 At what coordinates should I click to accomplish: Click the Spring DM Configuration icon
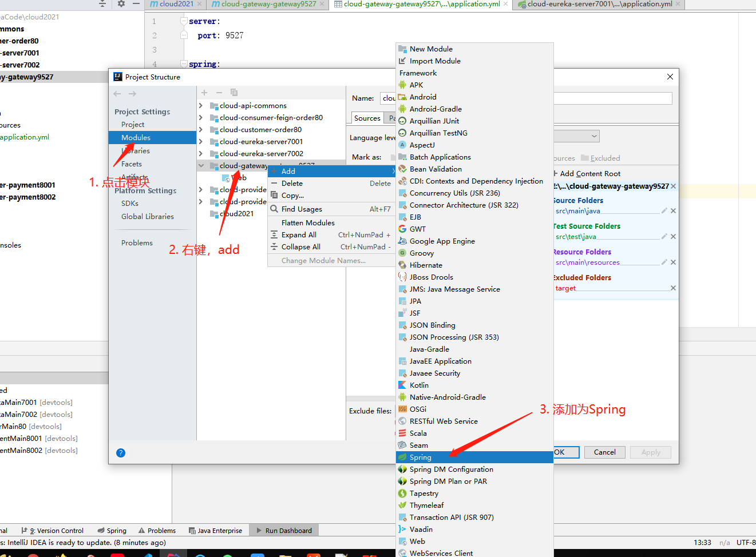402,470
